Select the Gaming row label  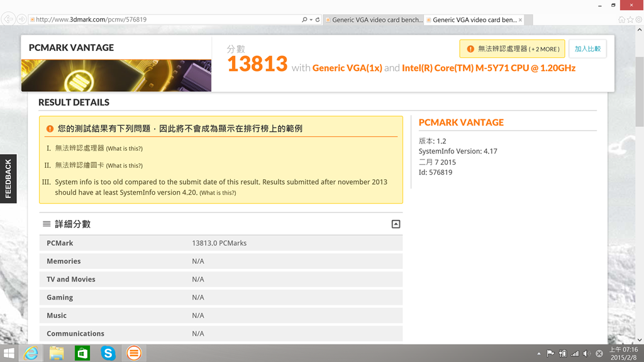pyautogui.click(x=60, y=297)
